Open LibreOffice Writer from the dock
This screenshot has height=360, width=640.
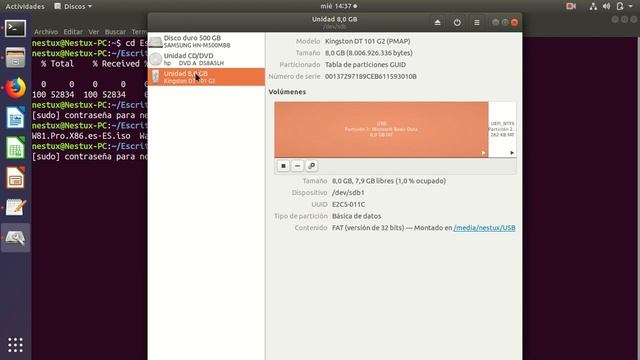tap(15, 118)
